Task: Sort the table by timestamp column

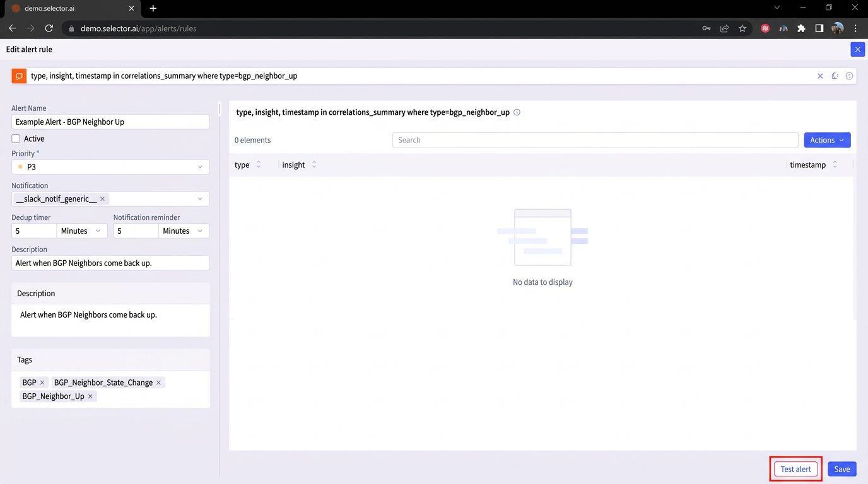Action: 835,165
